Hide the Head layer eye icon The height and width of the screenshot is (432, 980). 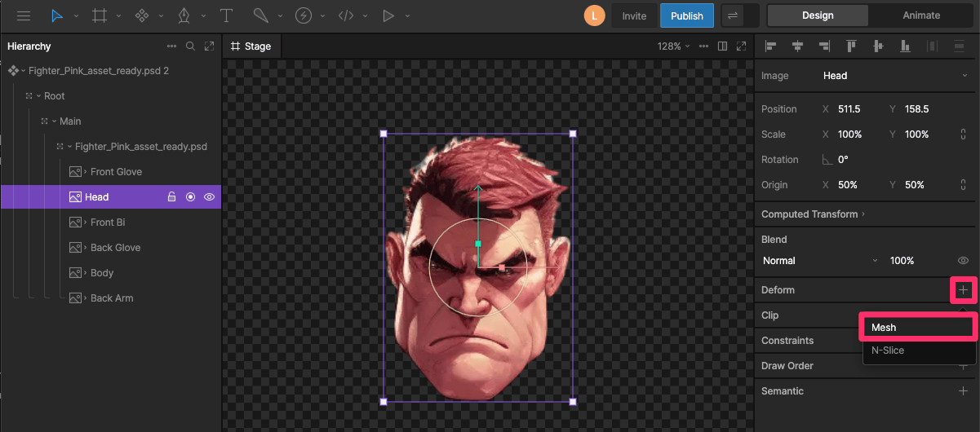coord(210,197)
